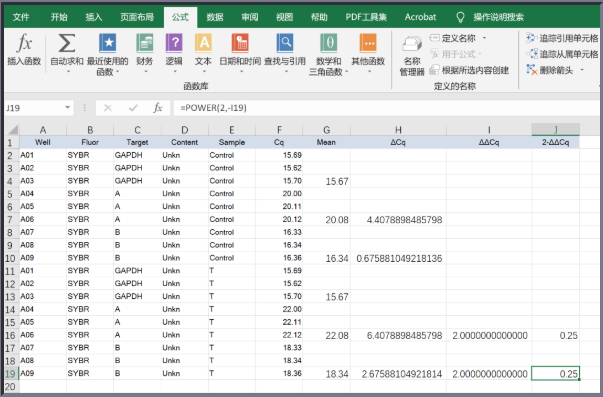The width and height of the screenshot is (603, 397).
Task: Select column H header
Action: (398, 130)
